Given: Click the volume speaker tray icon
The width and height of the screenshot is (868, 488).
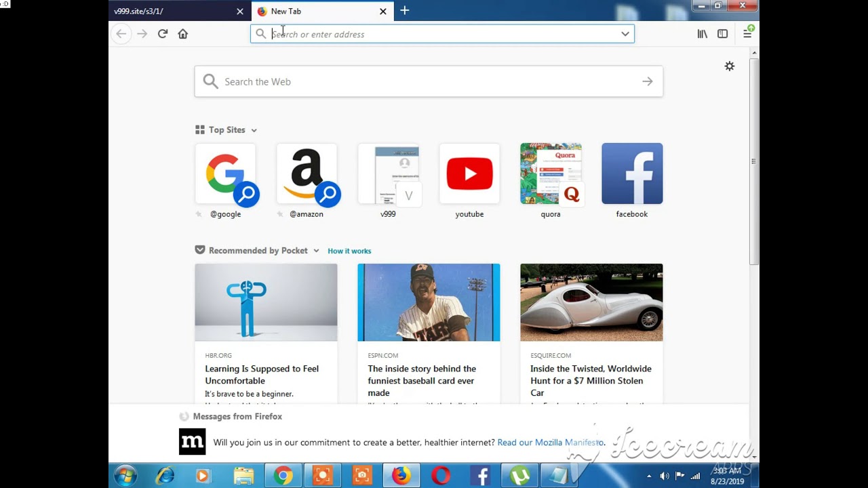Looking at the screenshot, I should click(665, 476).
